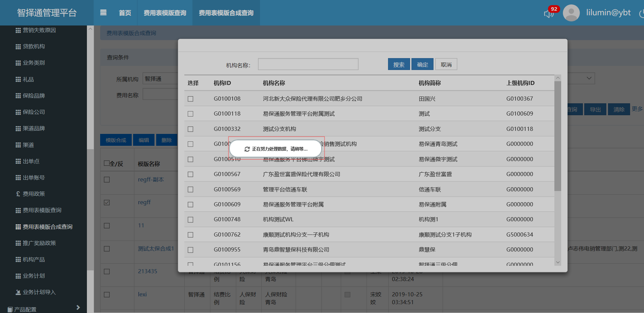Image resolution: width=644 pixels, height=313 pixels.
Task: Click the 模版合成 button
Action: 116,140
